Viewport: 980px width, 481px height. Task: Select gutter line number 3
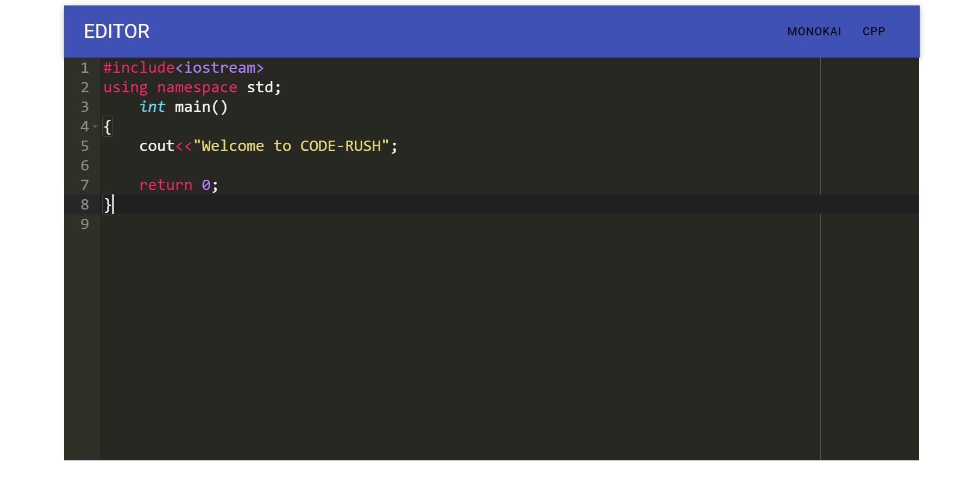(x=85, y=107)
